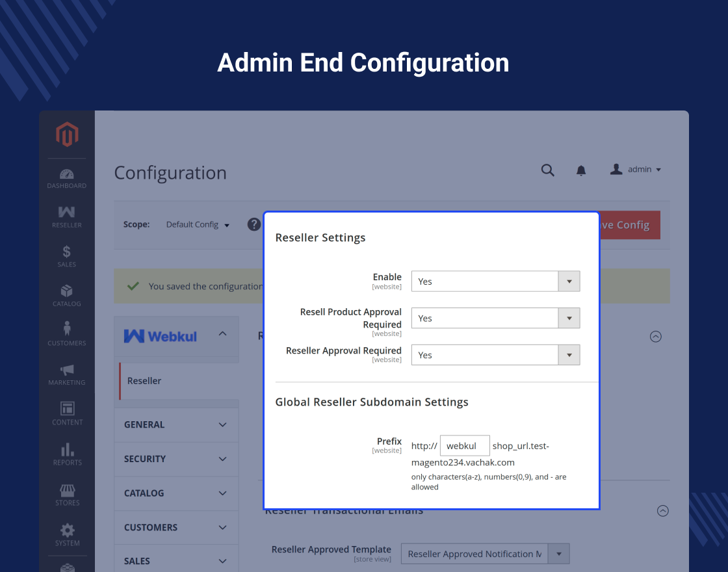Open Resell Product Approval Required dropdown
Image resolution: width=728 pixels, height=572 pixels.
point(495,318)
